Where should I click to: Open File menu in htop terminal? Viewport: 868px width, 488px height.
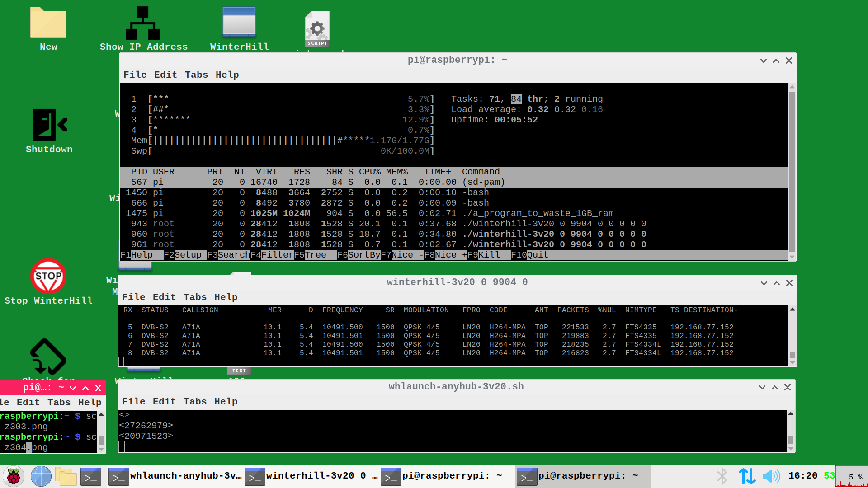[x=135, y=75]
